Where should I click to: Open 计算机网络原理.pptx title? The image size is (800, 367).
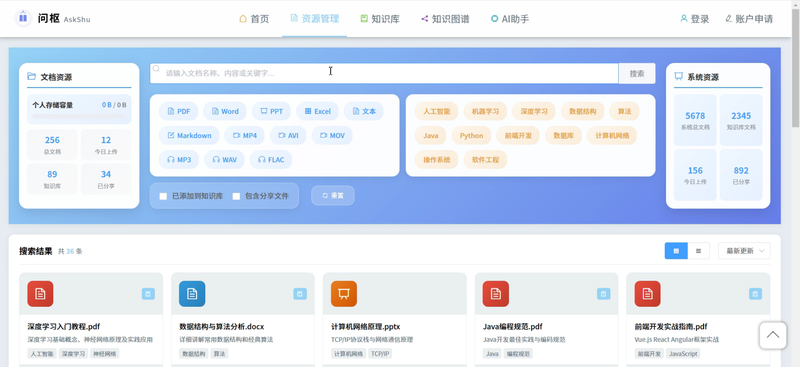[366, 326]
